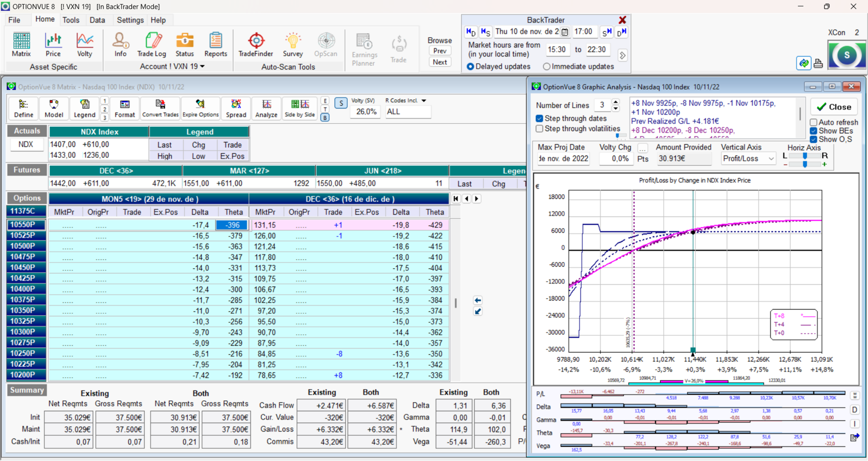
Task: Open the account Info tool
Action: (120, 45)
